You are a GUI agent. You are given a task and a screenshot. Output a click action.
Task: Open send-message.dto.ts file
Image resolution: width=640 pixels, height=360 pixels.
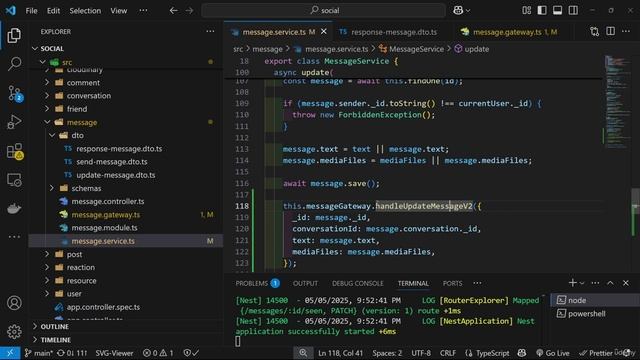[112, 162]
